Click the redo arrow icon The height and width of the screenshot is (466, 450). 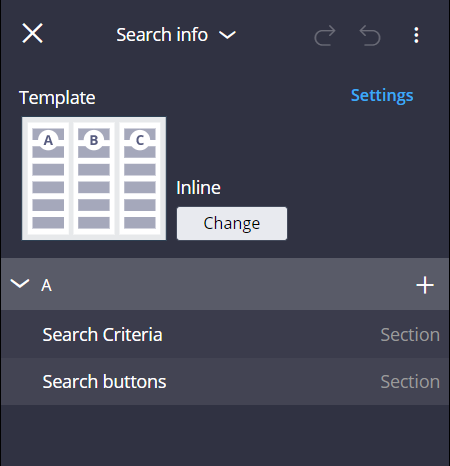point(325,35)
